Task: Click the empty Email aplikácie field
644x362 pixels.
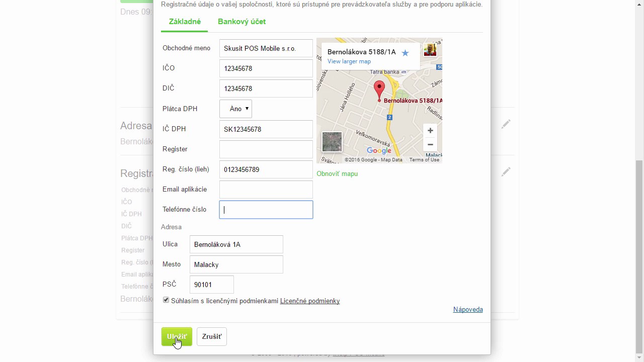Action: click(x=266, y=190)
